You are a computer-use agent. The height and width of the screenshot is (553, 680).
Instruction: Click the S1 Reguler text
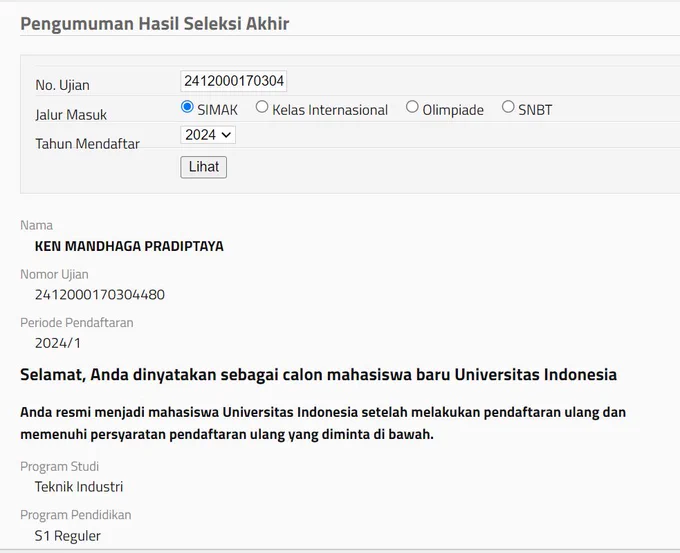pos(68,536)
